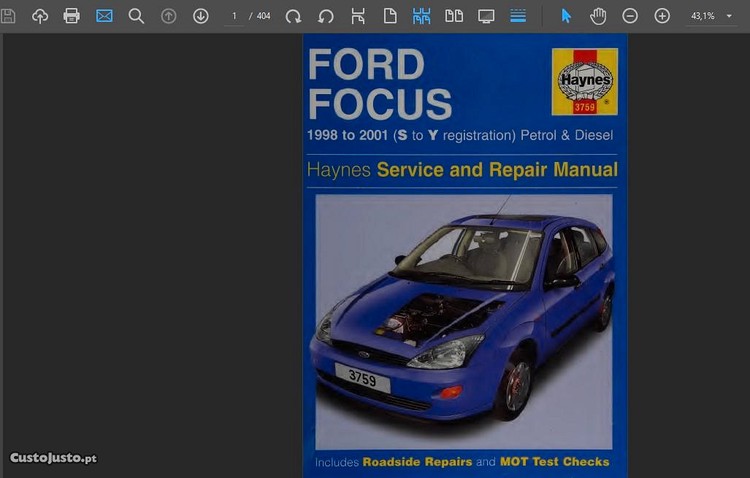Image resolution: width=750 pixels, height=478 pixels.
Task: Click the save file icon
Action: coord(9,16)
